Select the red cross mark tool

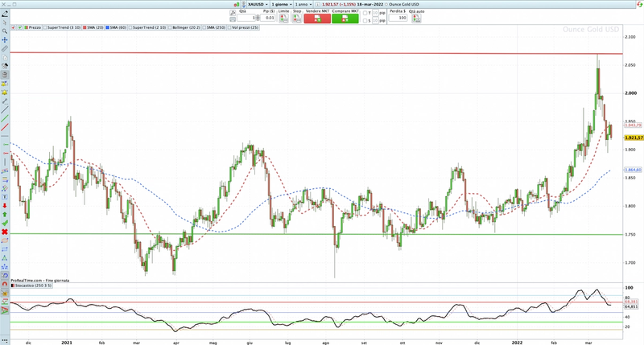point(5,232)
